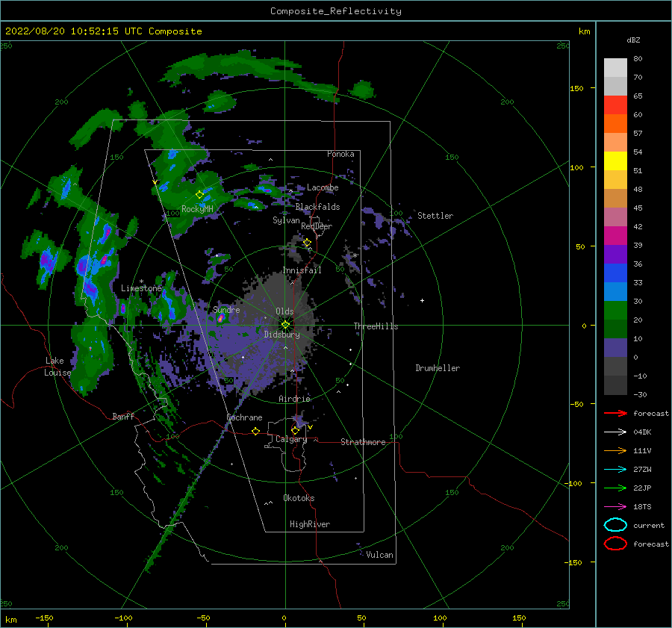Viewport: 672px width, 628px height.
Task: Click the current legend text
Action: click(x=649, y=525)
